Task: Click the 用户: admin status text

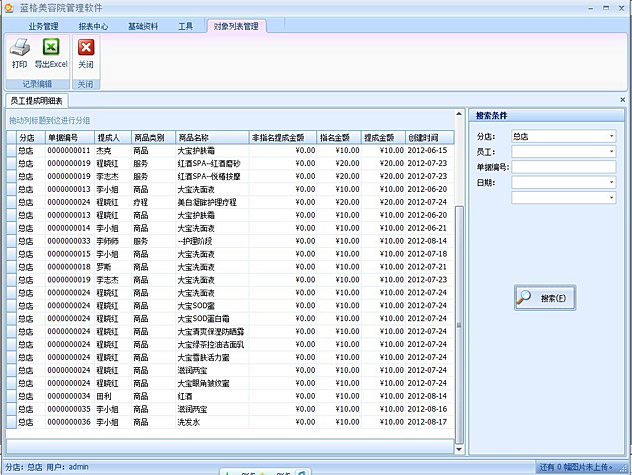Action: tap(67, 467)
